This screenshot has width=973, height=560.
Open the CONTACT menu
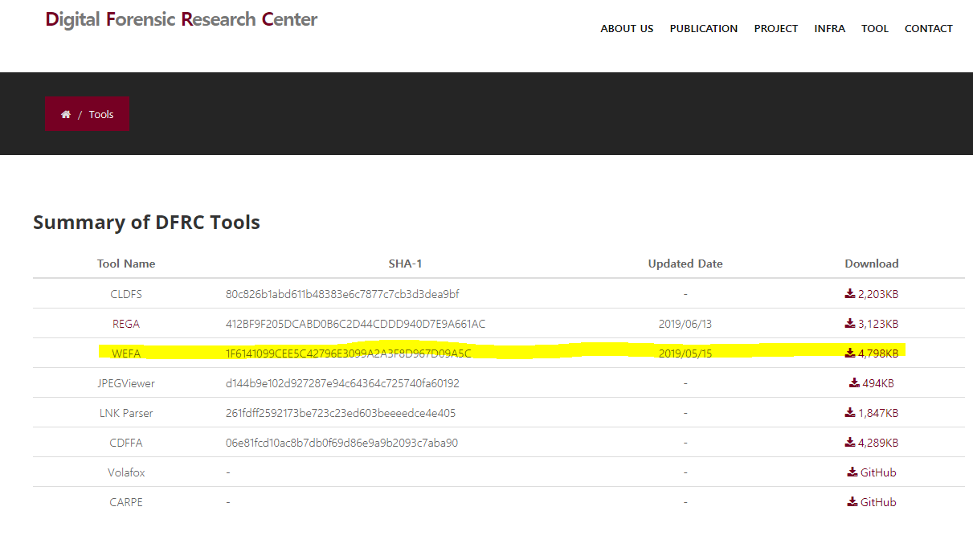click(x=929, y=28)
